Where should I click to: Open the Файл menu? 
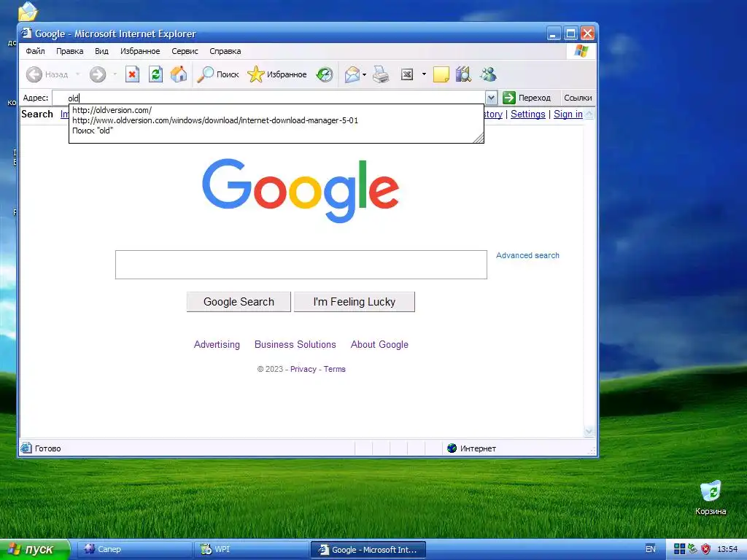pyautogui.click(x=35, y=51)
